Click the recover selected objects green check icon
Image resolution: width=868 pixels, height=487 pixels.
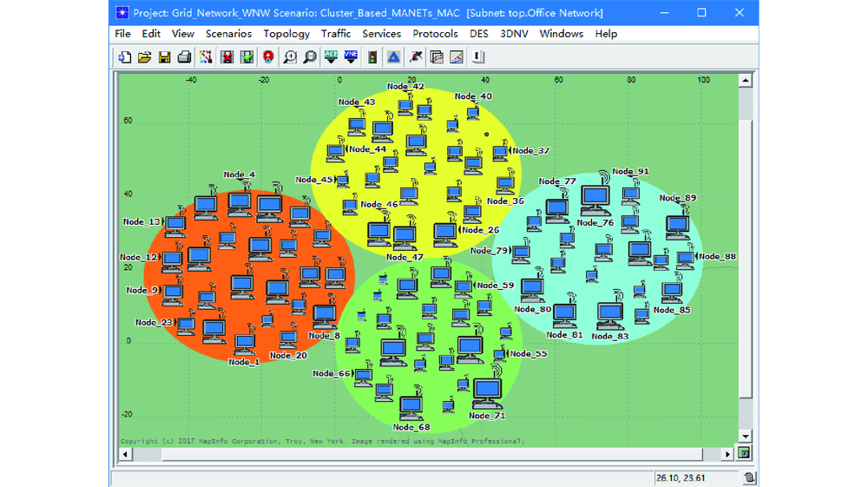pos(247,57)
